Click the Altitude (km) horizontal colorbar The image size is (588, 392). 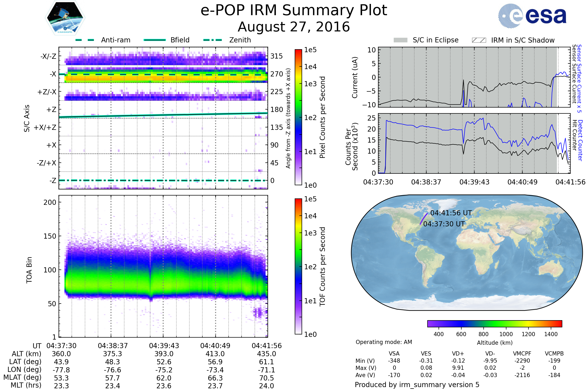[494, 323]
